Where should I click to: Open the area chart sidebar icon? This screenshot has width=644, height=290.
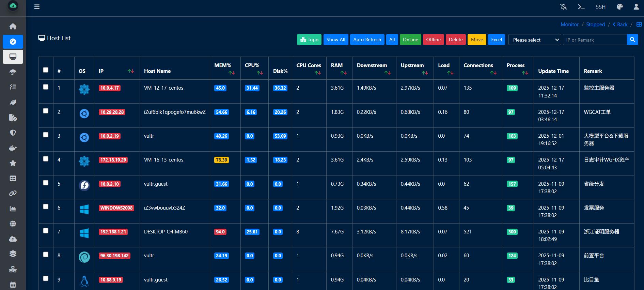(13, 209)
